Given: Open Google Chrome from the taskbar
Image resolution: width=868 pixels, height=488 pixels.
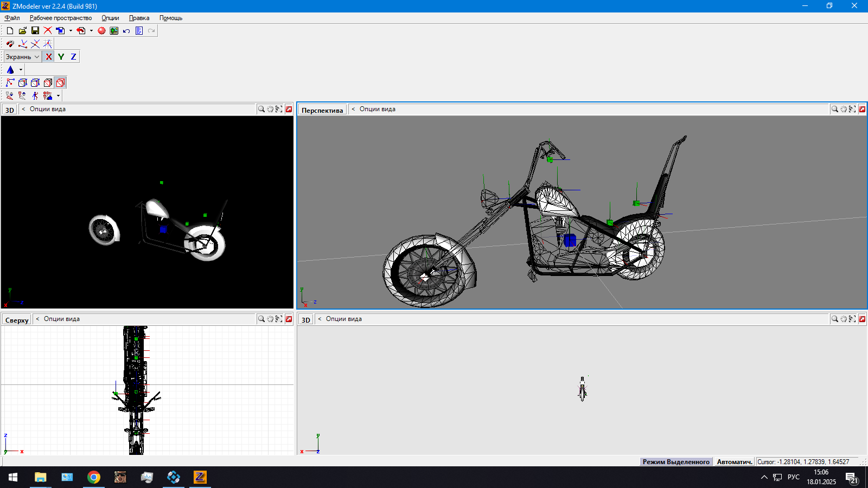Looking at the screenshot, I should [x=94, y=477].
